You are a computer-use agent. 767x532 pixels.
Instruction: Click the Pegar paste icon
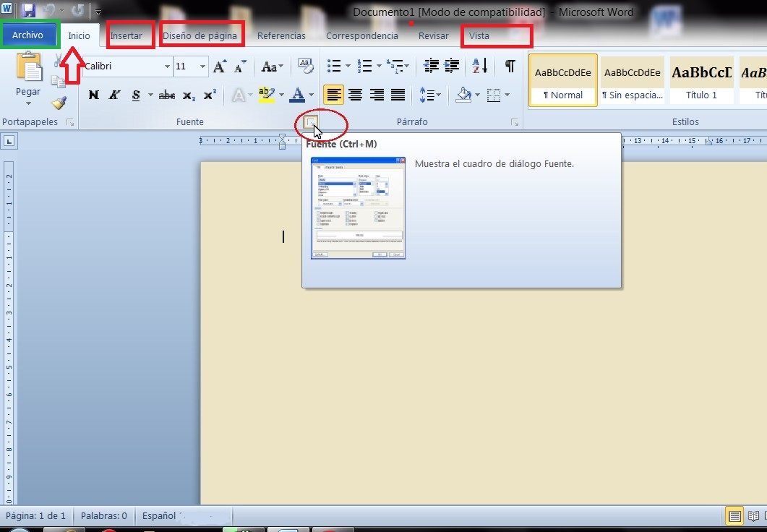pyautogui.click(x=29, y=66)
